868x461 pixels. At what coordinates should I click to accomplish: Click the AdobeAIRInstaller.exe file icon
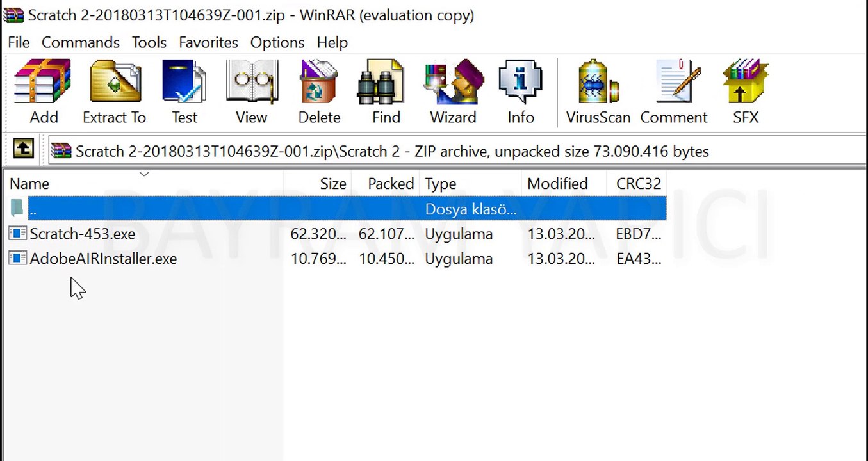(18, 259)
